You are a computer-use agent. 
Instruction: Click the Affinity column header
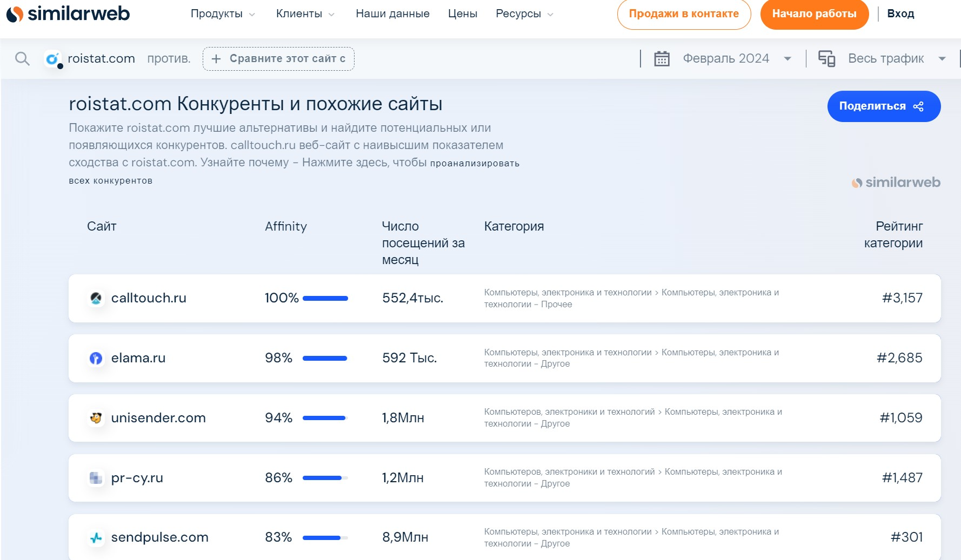[286, 226]
